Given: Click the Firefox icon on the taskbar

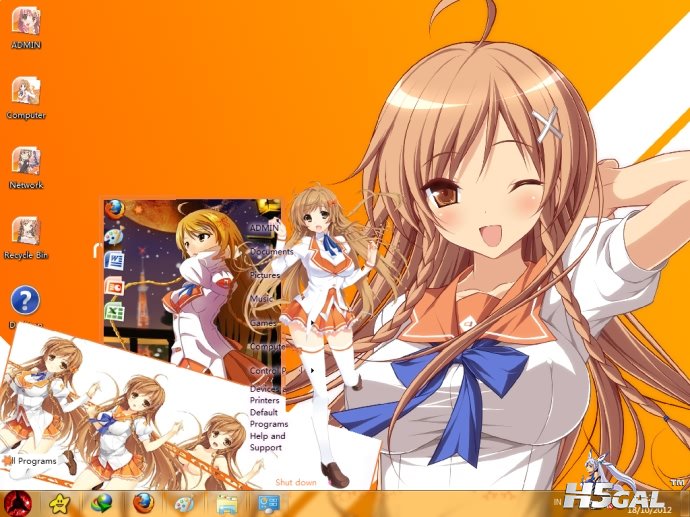Looking at the screenshot, I should coord(143,503).
